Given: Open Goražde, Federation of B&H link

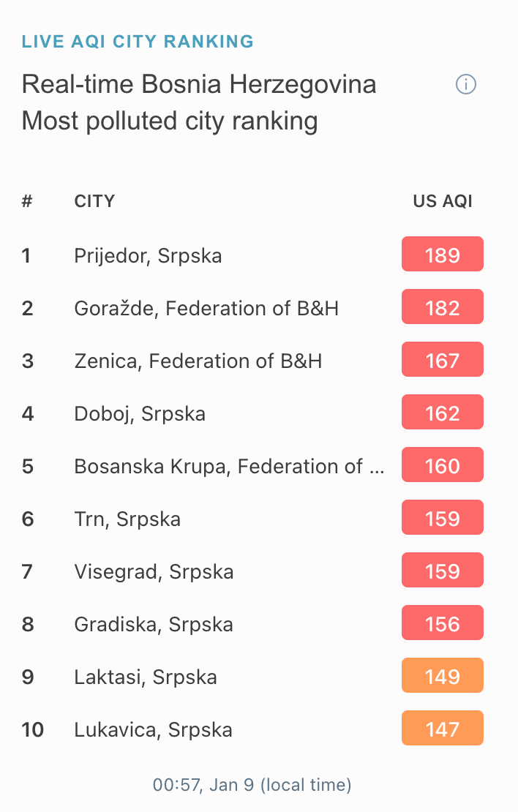Looking at the screenshot, I should pos(206,309).
